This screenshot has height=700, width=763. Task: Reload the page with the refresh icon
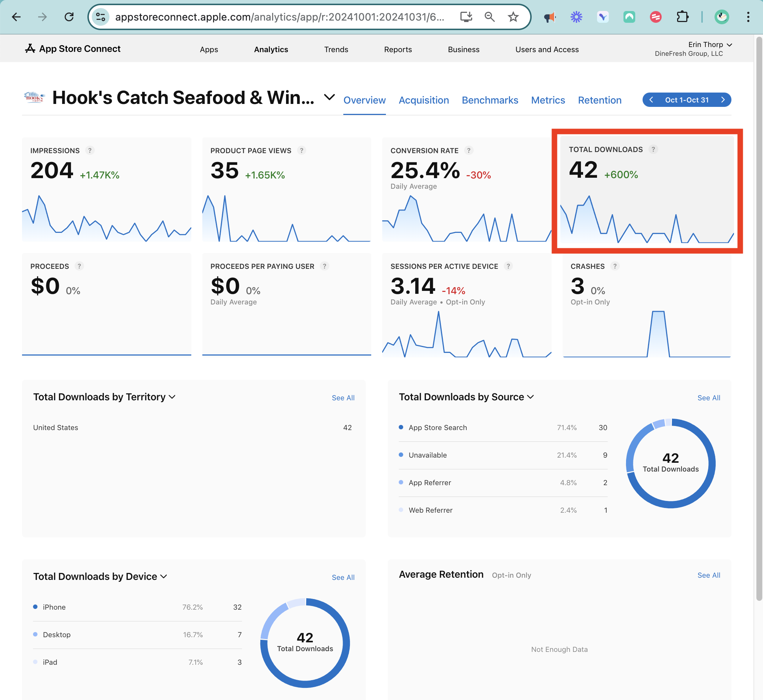pyautogui.click(x=69, y=17)
